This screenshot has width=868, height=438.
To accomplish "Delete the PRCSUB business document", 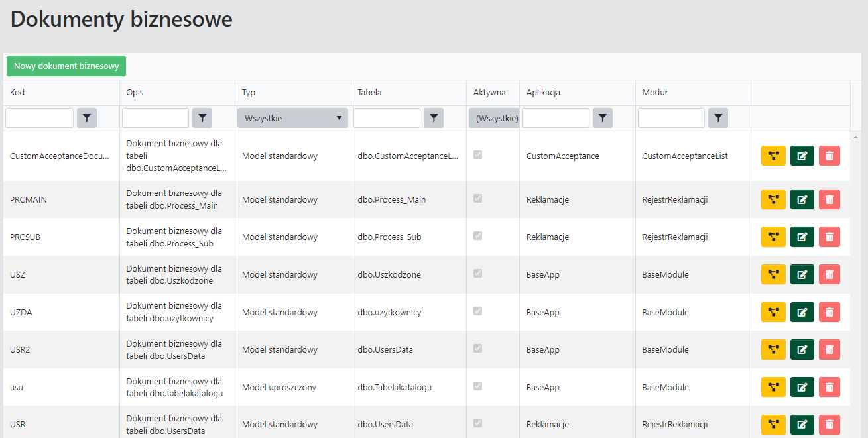I will [x=829, y=237].
